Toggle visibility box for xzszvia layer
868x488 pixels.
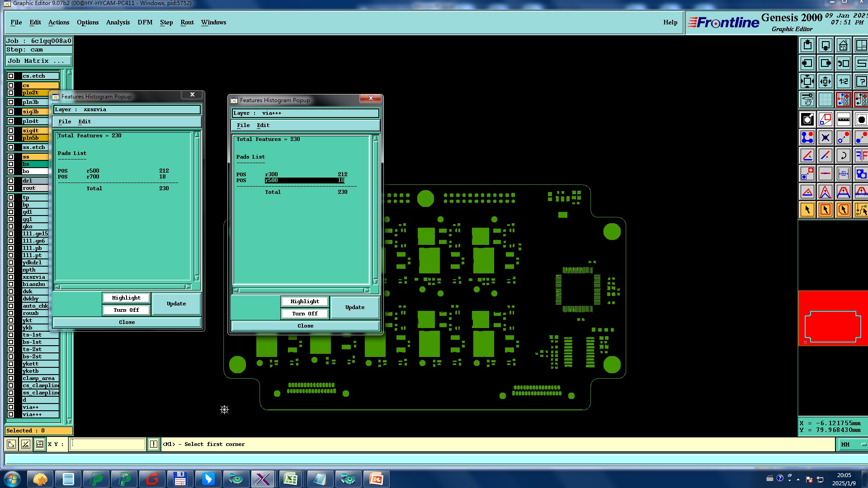coord(11,277)
